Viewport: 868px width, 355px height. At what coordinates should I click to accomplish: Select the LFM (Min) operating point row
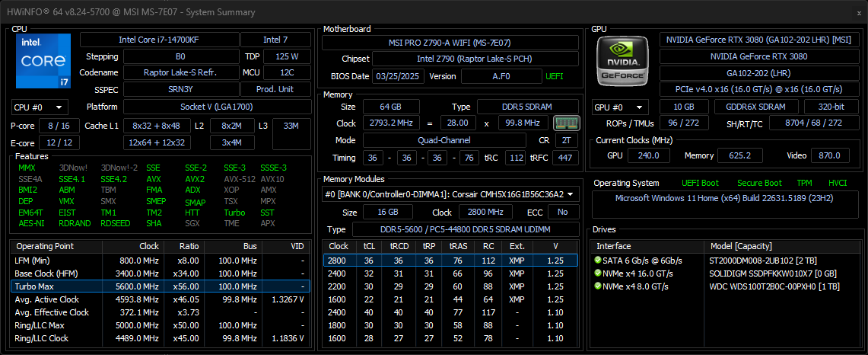pyautogui.click(x=160, y=260)
